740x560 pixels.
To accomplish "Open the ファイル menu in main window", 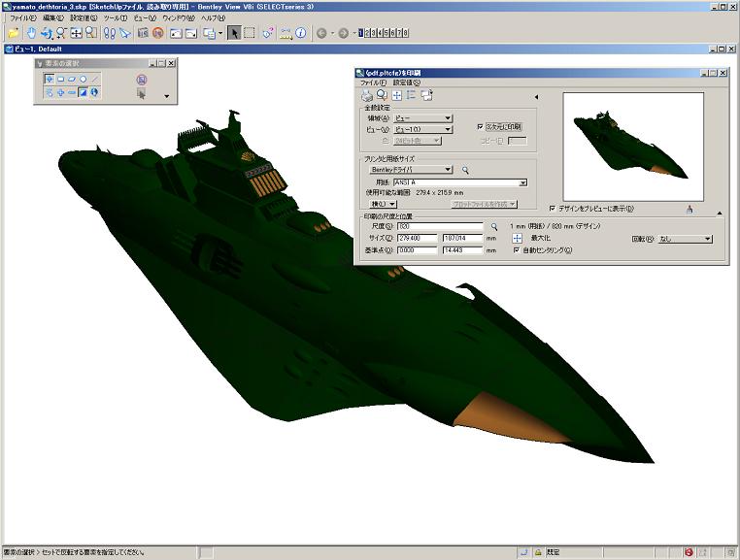I will coord(22,17).
